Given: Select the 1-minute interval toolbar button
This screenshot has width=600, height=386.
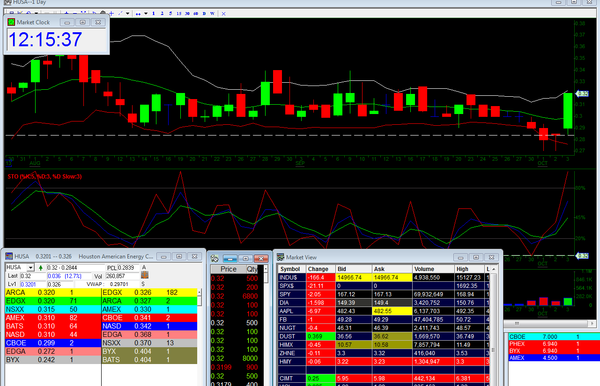Looking at the screenshot, I should 154,13.
